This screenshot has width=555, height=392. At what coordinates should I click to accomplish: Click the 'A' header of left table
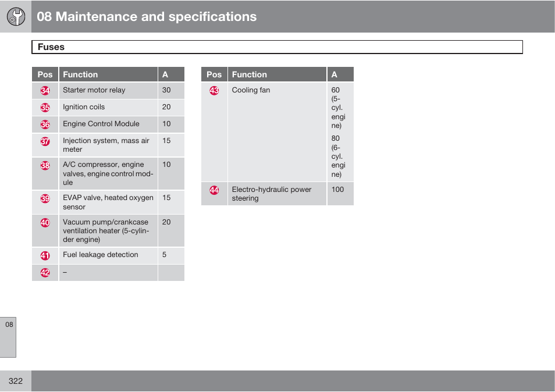(165, 74)
